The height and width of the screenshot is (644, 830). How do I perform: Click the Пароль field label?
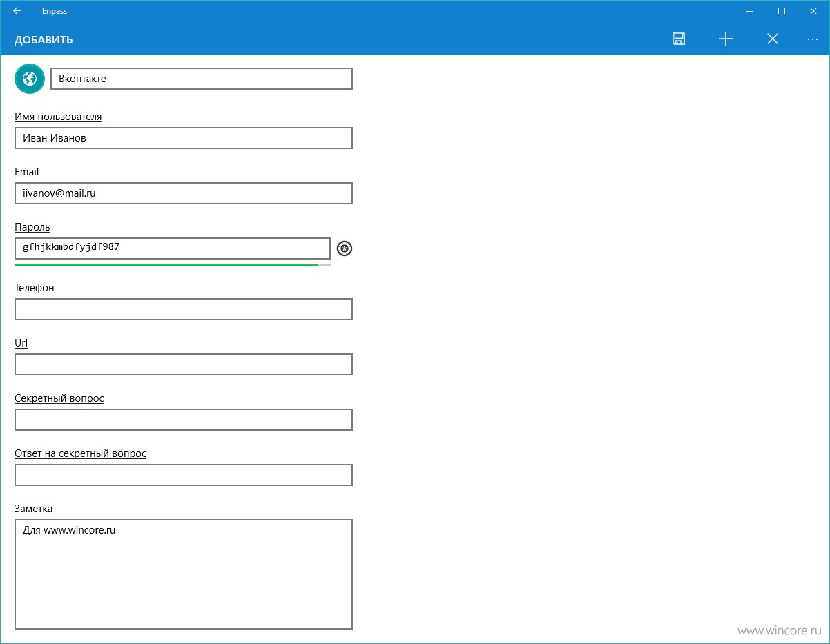32,227
